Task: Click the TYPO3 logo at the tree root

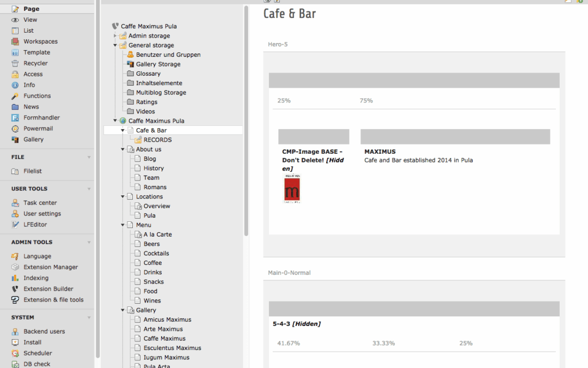Action: (x=115, y=26)
